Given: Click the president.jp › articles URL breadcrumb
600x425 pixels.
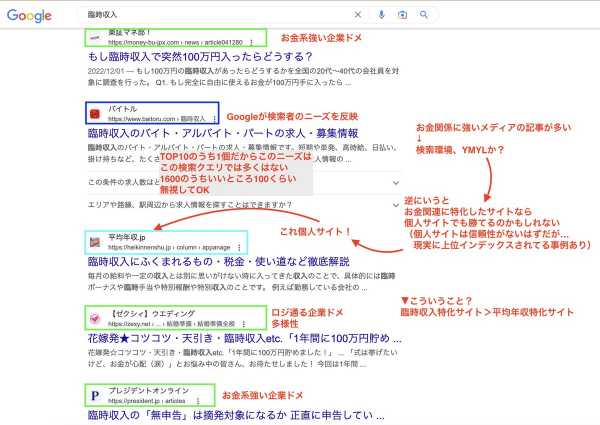Looking at the screenshot, I should point(147,401).
